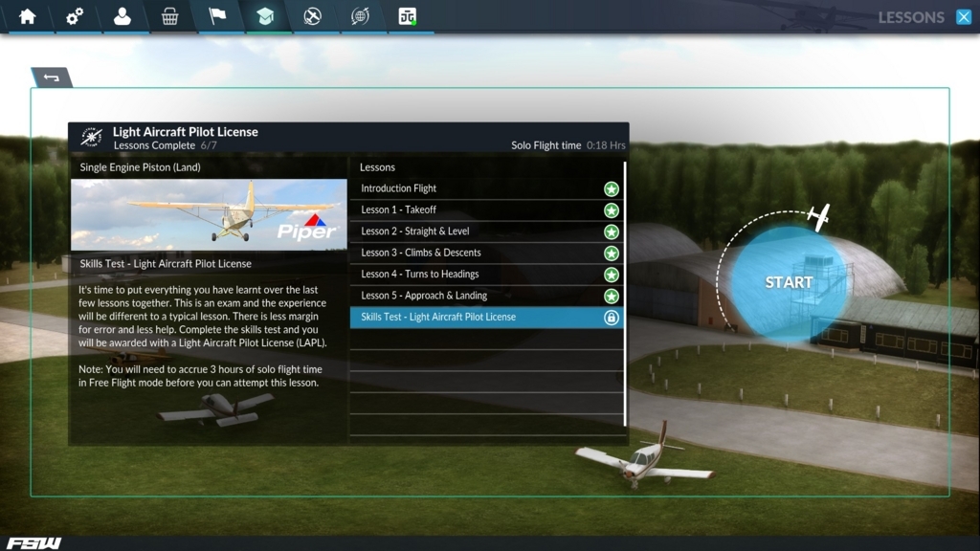Screen dimensions: 980x551
Task: Open the Home icon in top bar
Action: click(x=28, y=16)
